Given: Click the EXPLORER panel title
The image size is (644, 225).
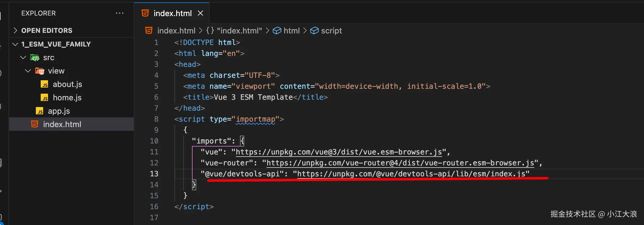Looking at the screenshot, I should [x=39, y=13].
